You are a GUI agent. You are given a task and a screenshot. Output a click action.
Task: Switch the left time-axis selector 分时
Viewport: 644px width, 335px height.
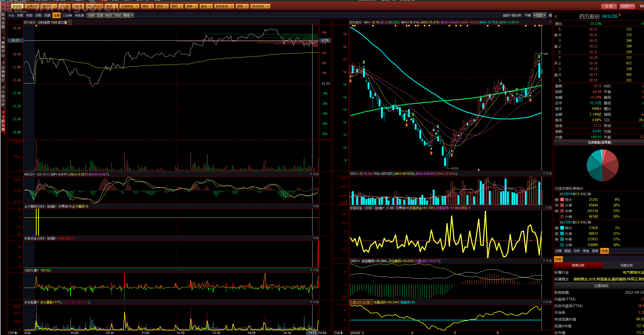click(12, 333)
